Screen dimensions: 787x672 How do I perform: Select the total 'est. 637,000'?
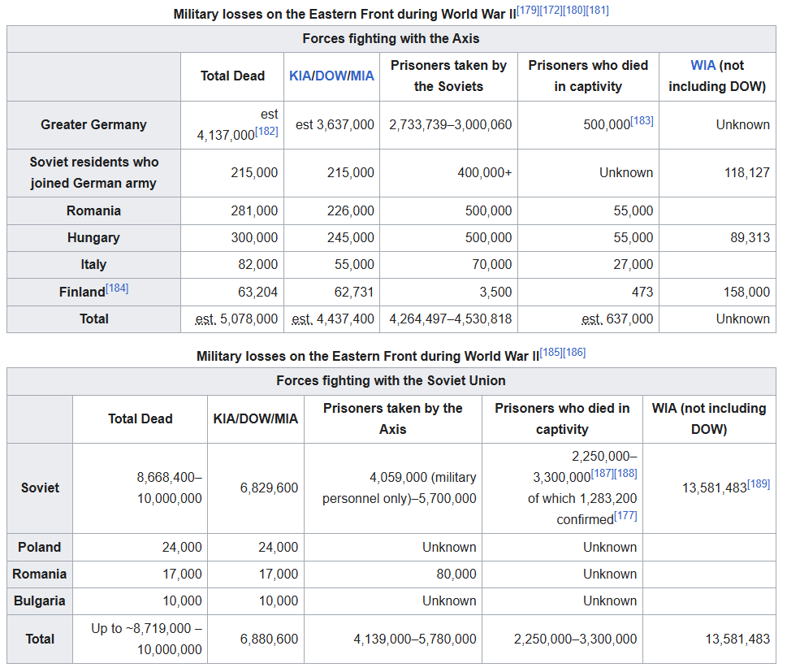tap(617, 319)
